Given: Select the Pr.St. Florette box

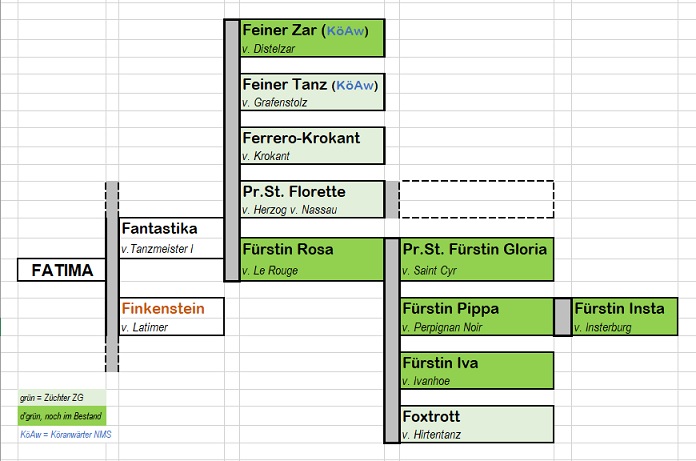Looking at the screenshot, I should [311, 199].
